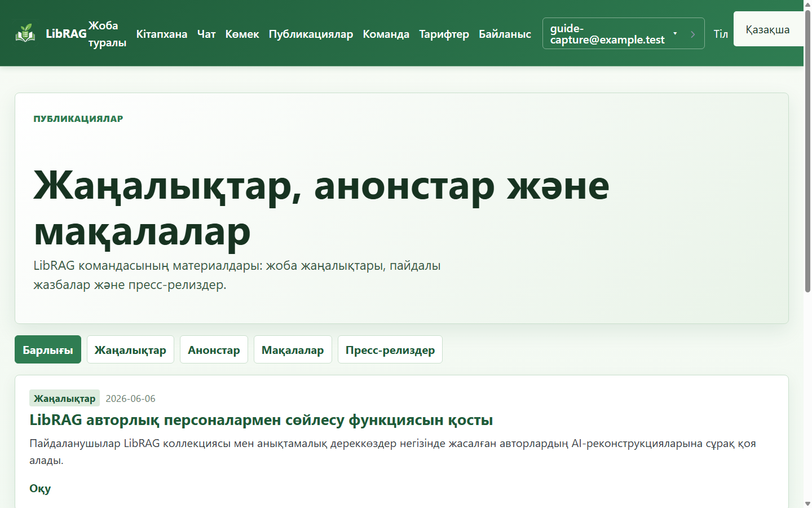Filter publications by Жаңалықтар

point(130,349)
